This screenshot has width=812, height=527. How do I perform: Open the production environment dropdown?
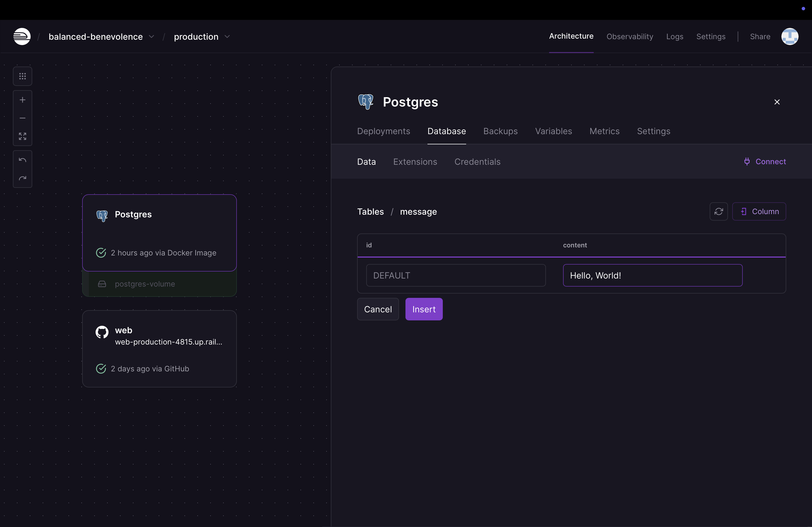(x=227, y=36)
